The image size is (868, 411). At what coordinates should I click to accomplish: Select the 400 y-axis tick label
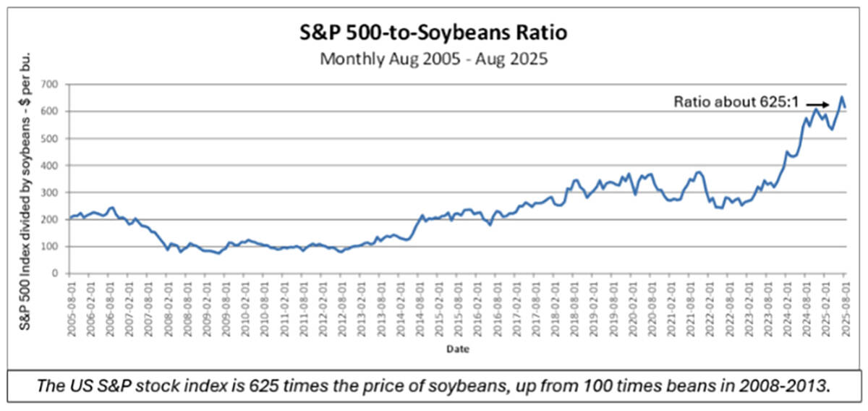(x=49, y=165)
